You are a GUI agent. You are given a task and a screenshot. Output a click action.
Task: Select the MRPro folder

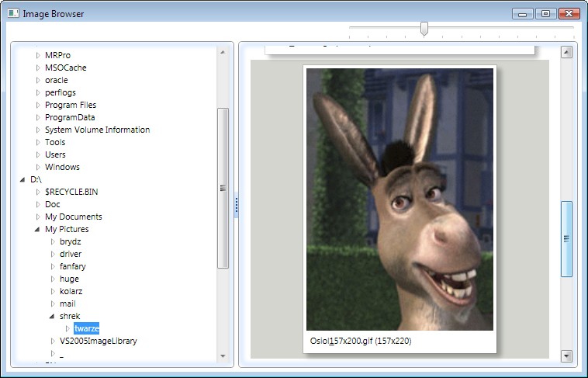coord(57,55)
